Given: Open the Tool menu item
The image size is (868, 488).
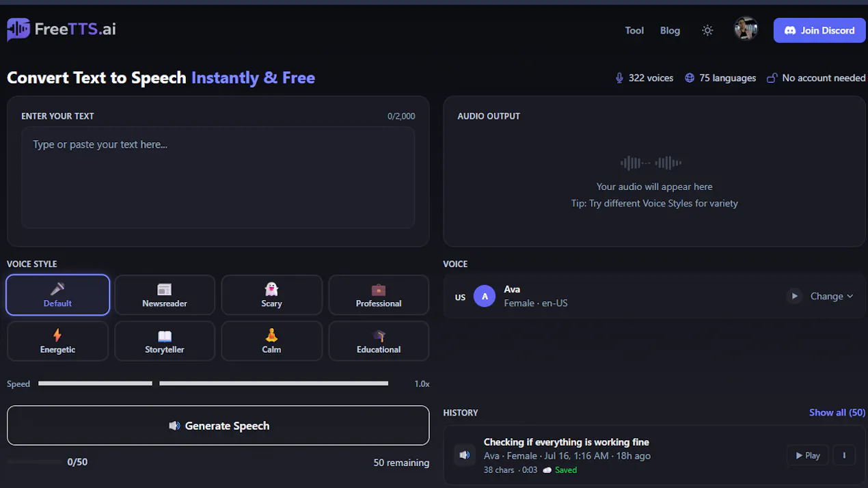Looking at the screenshot, I should [x=634, y=30].
